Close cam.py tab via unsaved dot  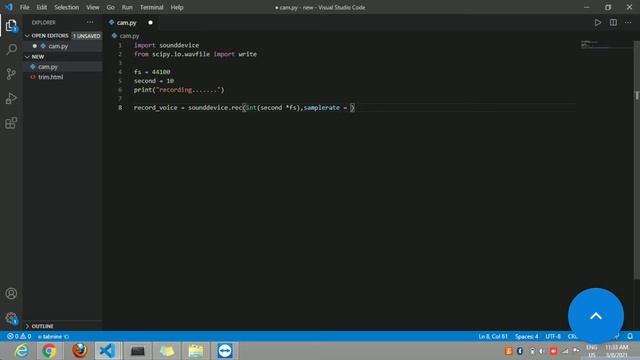point(150,22)
